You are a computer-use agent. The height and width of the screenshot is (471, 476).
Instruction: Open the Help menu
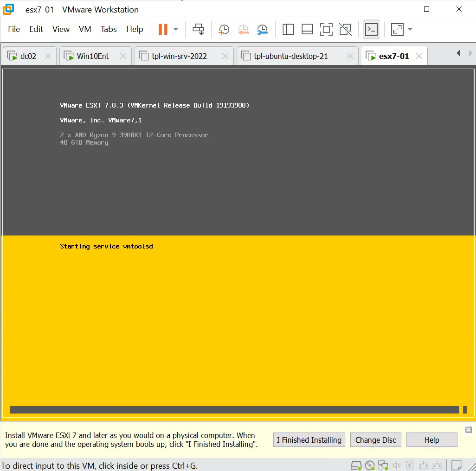135,29
